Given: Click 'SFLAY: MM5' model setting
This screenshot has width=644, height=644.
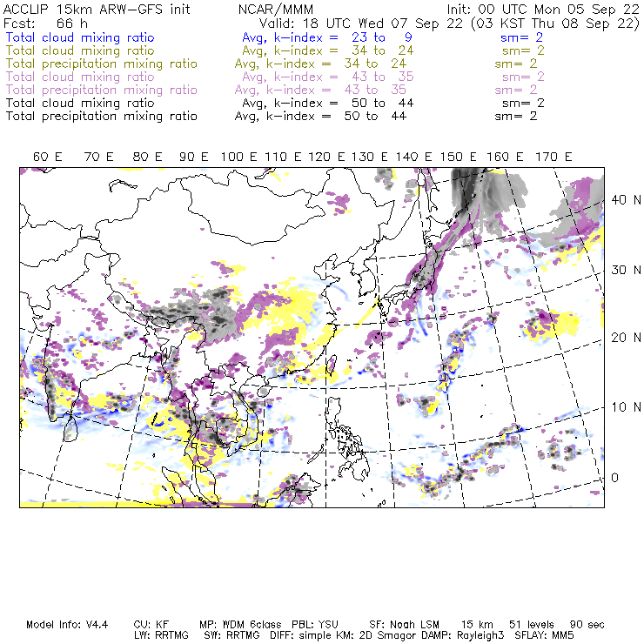Looking at the screenshot, I should 544,635.
